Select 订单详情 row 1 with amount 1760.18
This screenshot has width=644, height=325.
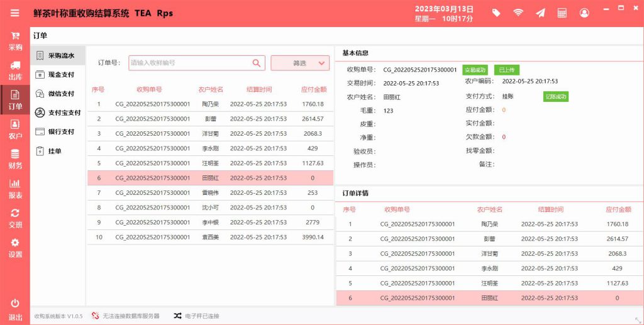489,224
